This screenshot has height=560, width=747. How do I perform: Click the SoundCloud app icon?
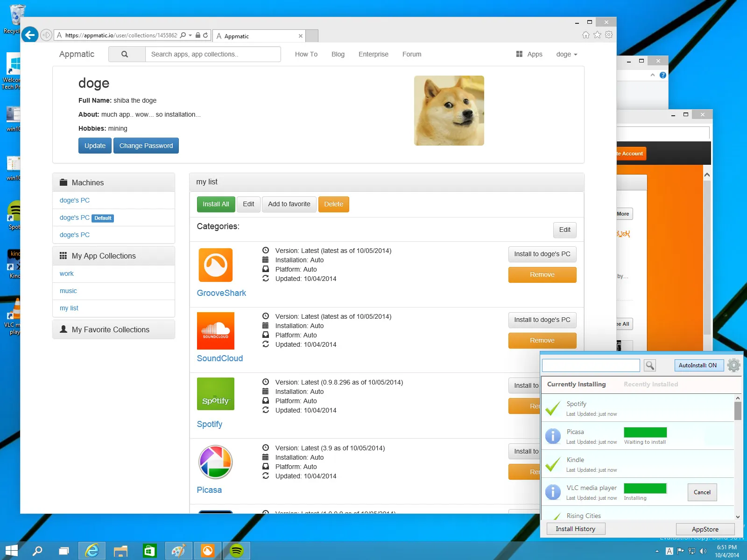coord(215,330)
